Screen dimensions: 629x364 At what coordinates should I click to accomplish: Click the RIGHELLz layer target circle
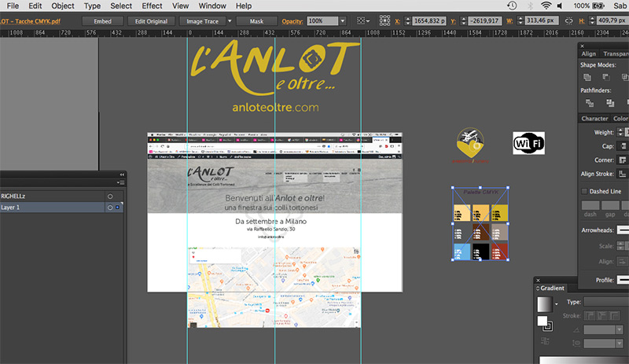110,196
